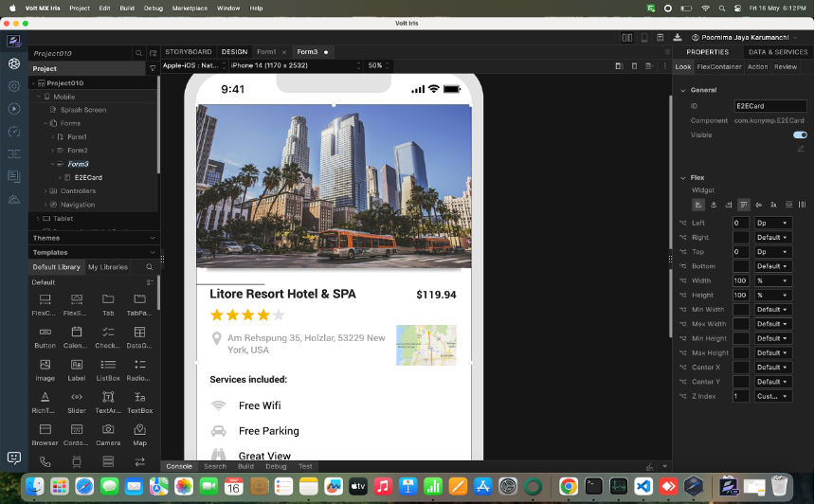Open the Build bottom panel

[x=245, y=467]
